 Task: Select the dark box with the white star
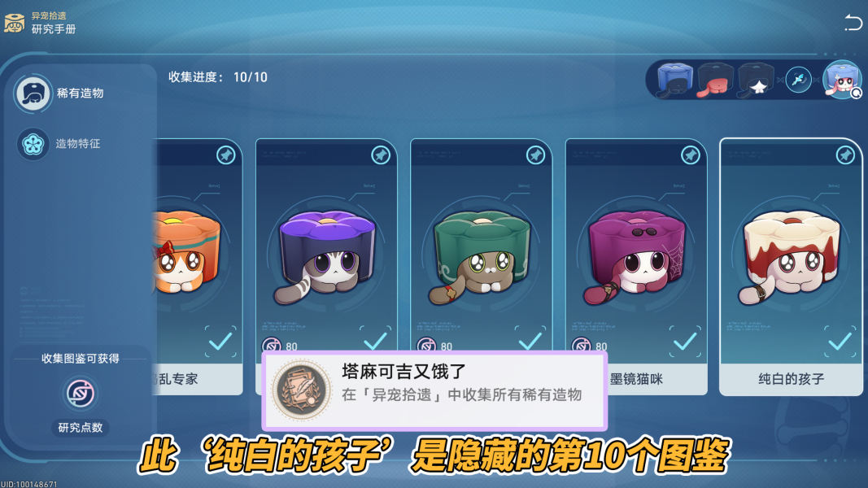coord(755,81)
